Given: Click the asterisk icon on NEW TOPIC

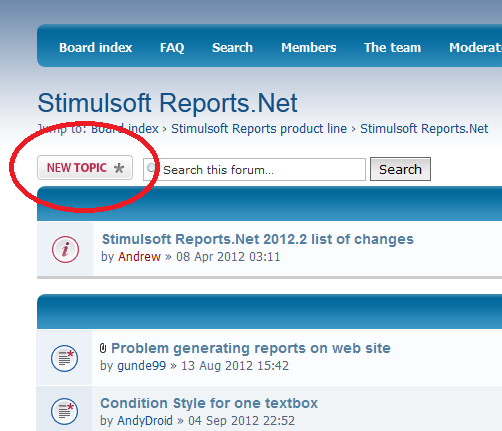Looking at the screenshot, I should [x=119, y=168].
